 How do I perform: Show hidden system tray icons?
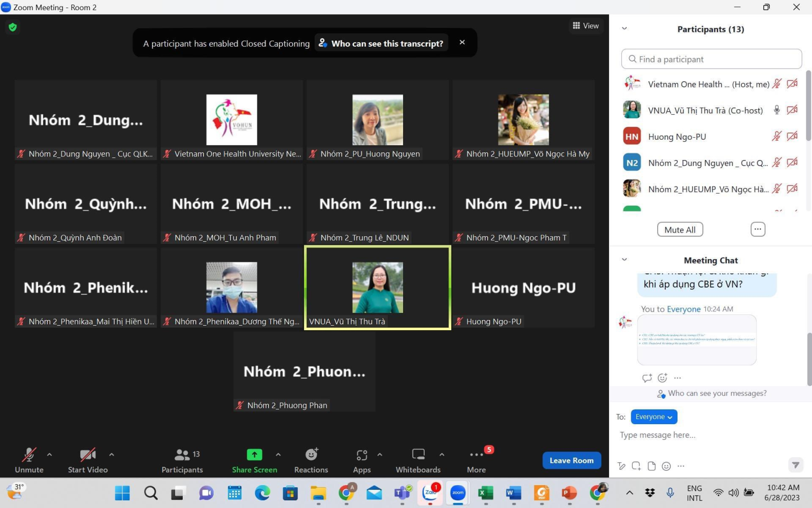pyautogui.click(x=629, y=493)
